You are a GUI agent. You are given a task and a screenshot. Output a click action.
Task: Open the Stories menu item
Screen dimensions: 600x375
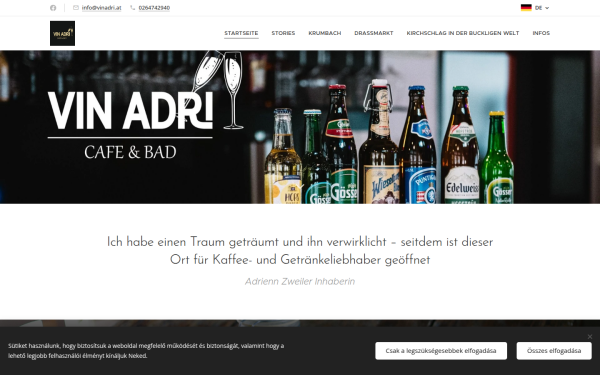[x=283, y=33]
